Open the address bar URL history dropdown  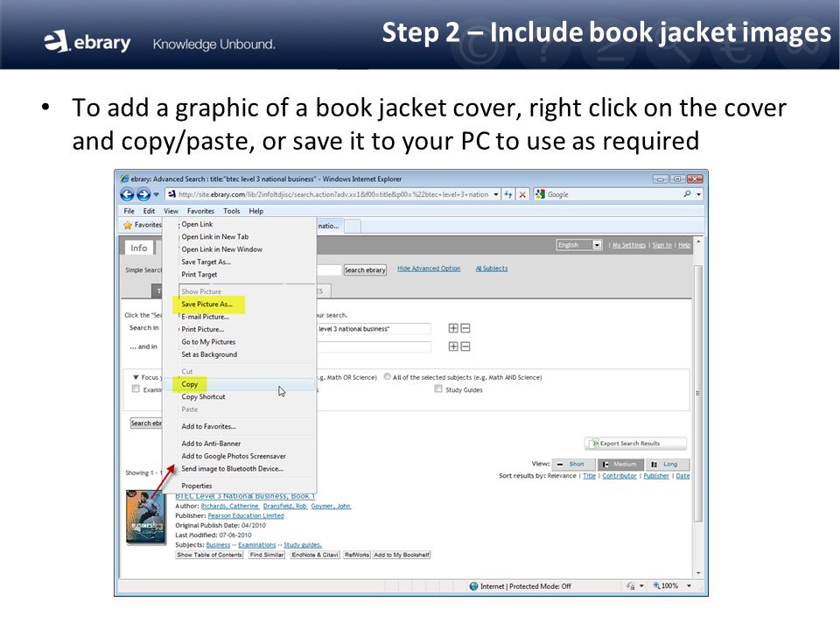[x=496, y=194]
